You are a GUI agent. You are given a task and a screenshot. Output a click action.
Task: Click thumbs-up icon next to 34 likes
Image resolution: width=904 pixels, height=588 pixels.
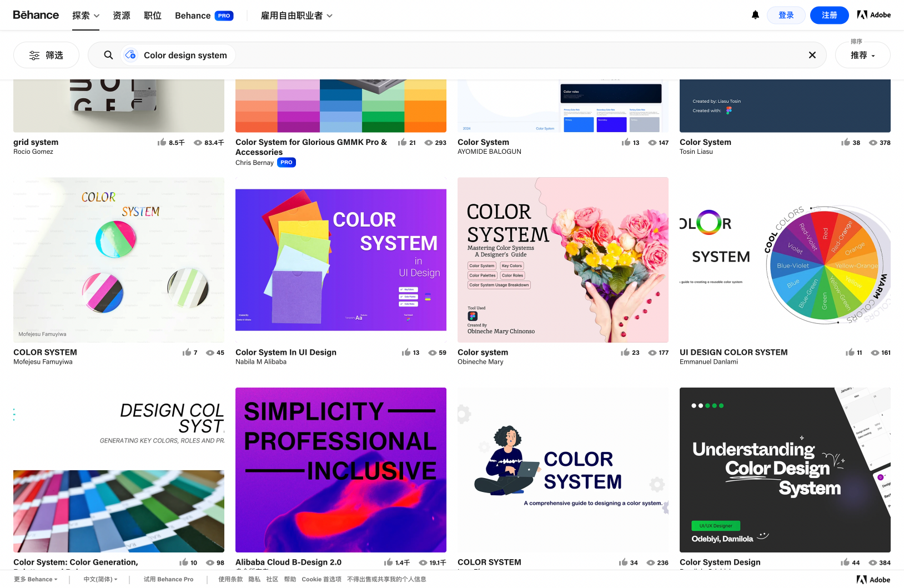623,562
